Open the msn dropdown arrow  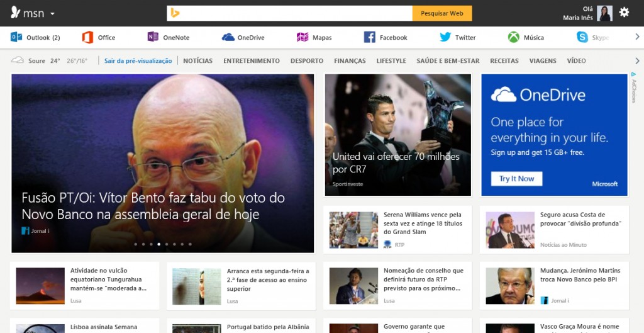coord(52,14)
